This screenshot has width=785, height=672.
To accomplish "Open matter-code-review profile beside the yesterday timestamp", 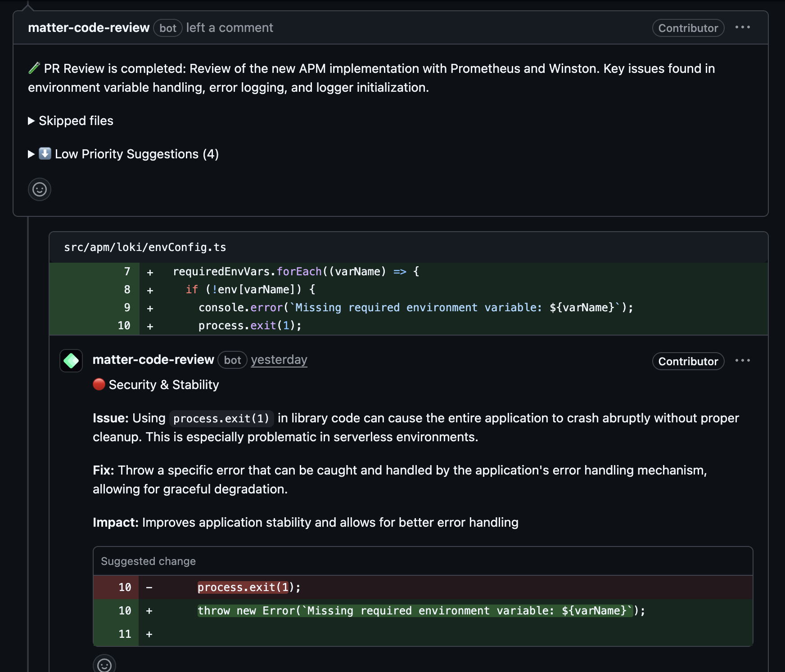I will (153, 360).
